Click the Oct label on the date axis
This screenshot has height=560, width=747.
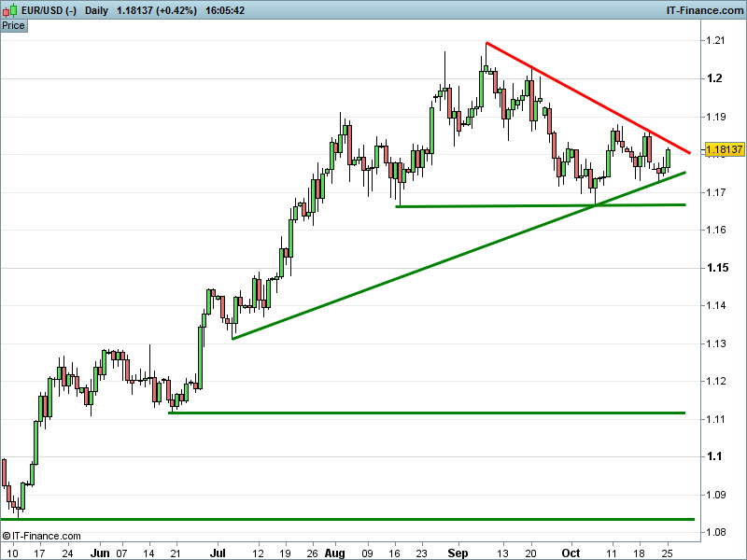coord(571,553)
